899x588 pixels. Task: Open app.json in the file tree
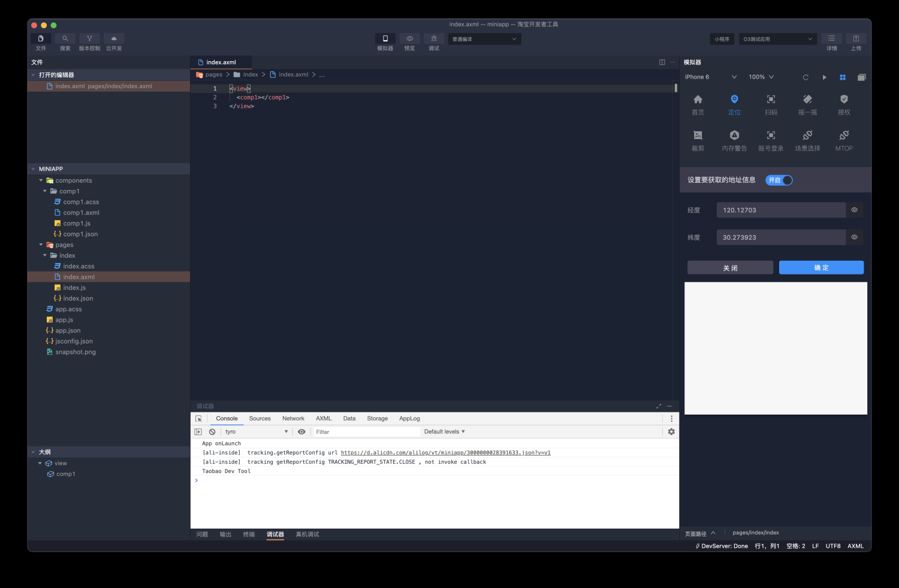(x=68, y=330)
